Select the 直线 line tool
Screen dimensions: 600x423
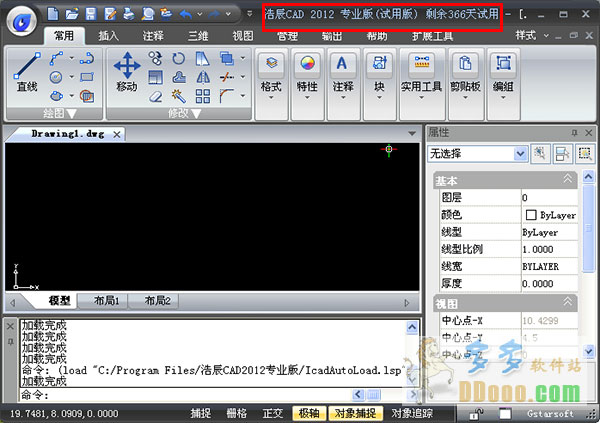pyautogui.click(x=27, y=73)
